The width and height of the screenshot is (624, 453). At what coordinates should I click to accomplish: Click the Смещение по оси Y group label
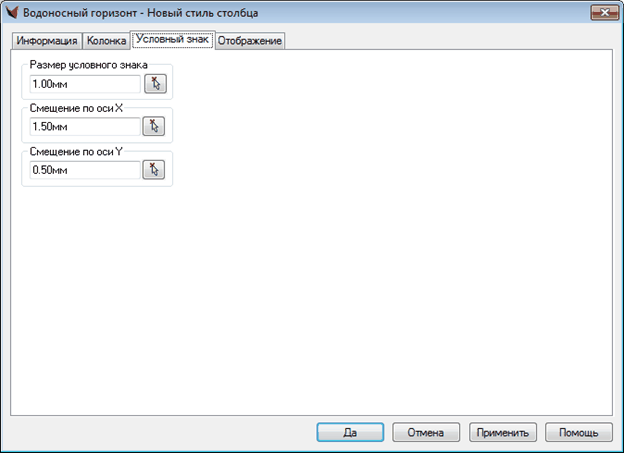click(76, 152)
